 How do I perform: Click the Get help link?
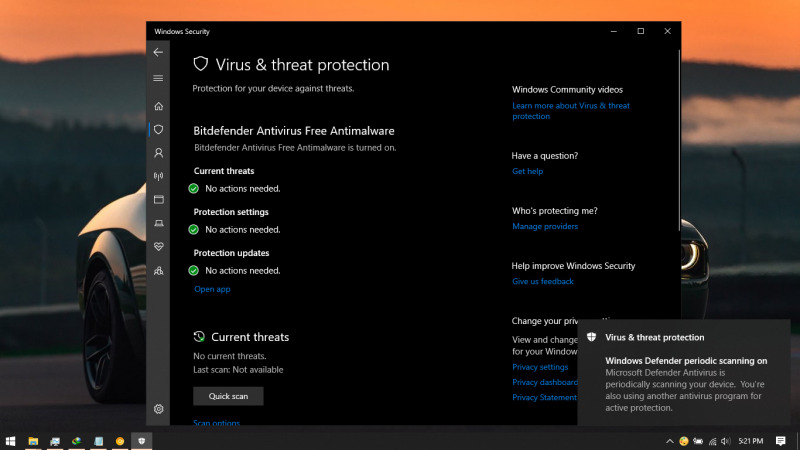pyautogui.click(x=528, y=171)
